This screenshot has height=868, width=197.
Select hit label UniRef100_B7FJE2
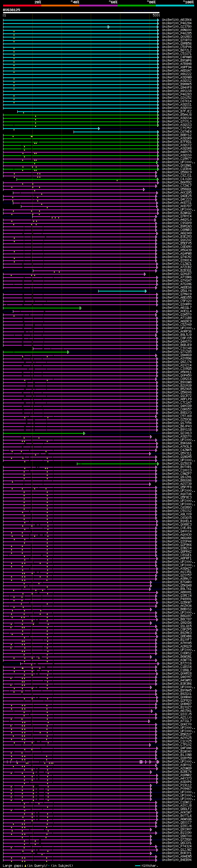pyautogui.click(x=176, y=111)
